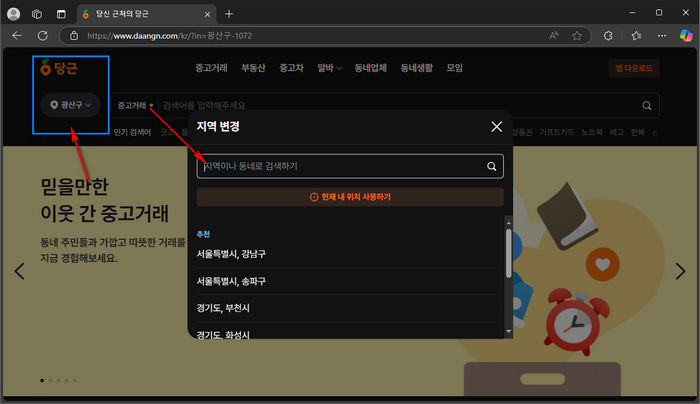Viewport: 700px width, 404px height.
Task: Click 현재 내 위치 사용하기 button
Action: (x=350, y=197)
